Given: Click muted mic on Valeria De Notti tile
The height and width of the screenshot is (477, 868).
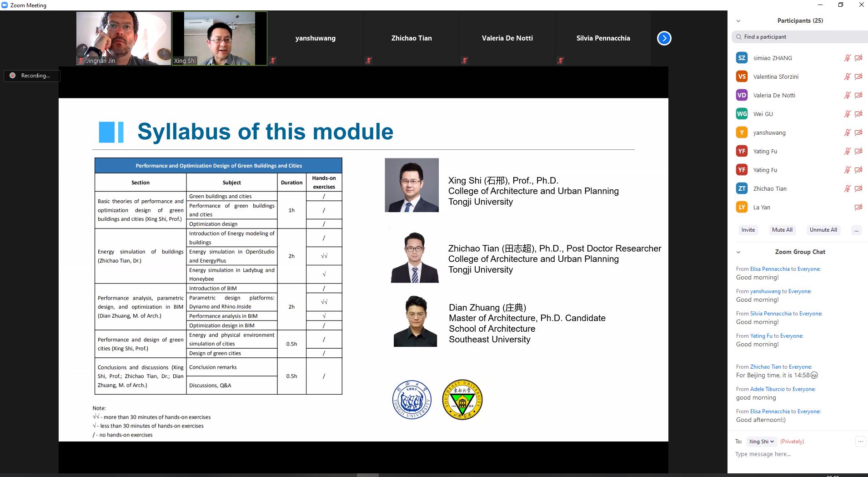Looking at the screenshot, I should pos(465,60).
